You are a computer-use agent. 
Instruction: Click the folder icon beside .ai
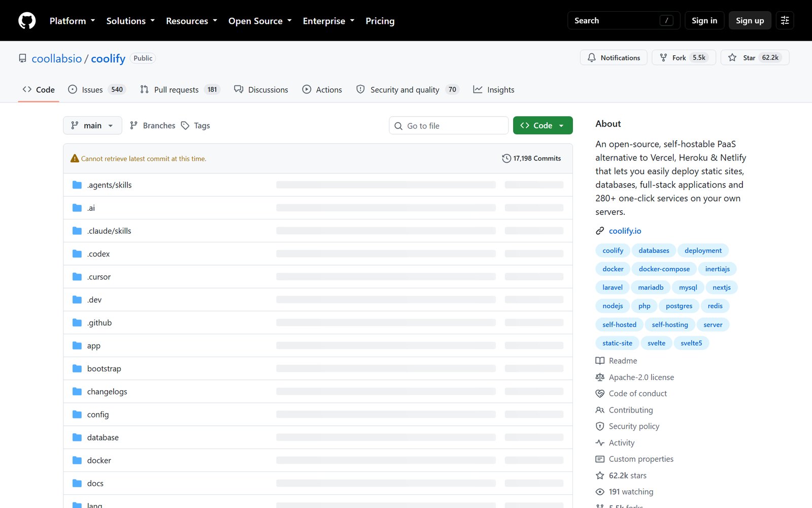tap(77, 208)
